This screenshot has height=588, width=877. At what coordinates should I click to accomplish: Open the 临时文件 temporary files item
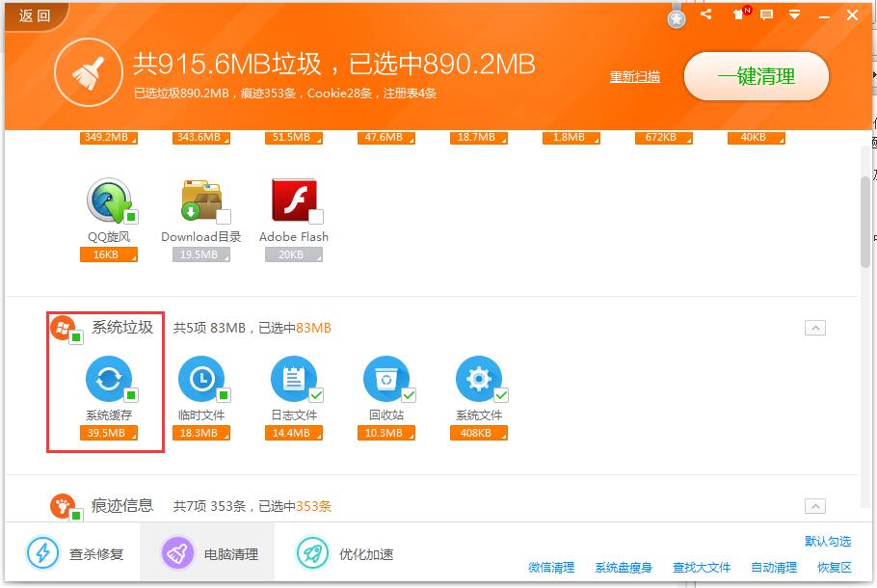pos(200,380)
